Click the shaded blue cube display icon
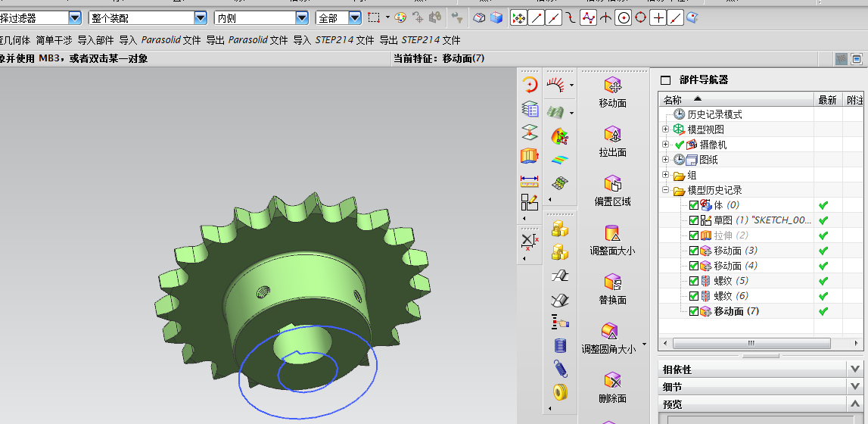This screenshot has height=424, width=868. point(496,17)
